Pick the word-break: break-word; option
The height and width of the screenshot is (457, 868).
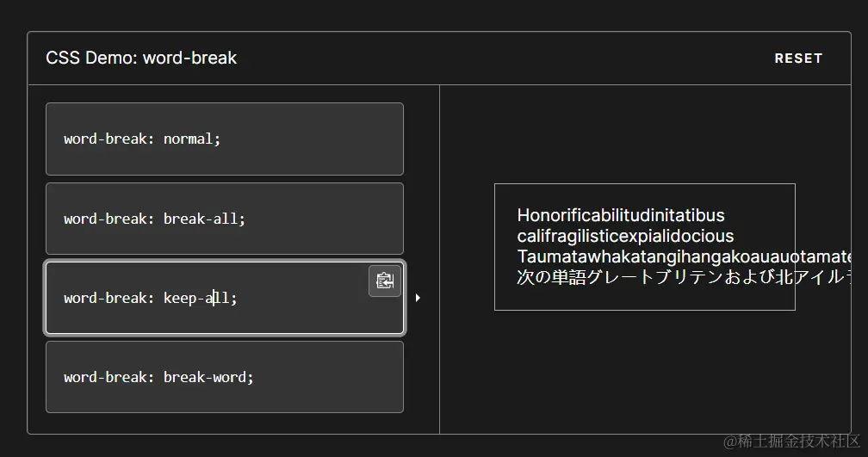point(224,377)
